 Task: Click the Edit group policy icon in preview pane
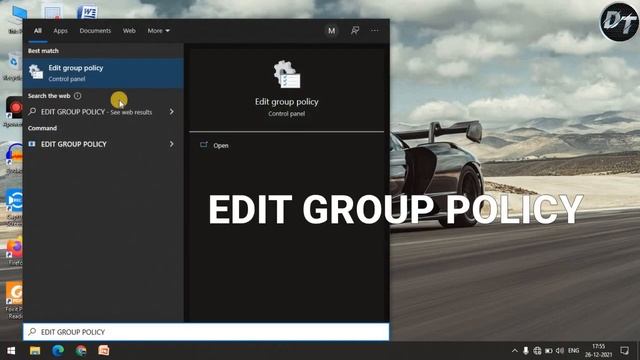pyautogui.click(x=287, y=74)
